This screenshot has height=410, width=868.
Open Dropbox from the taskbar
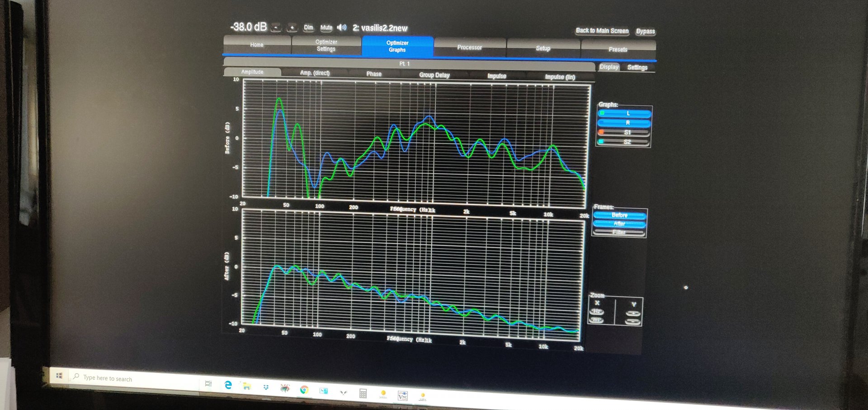(266, 387)
